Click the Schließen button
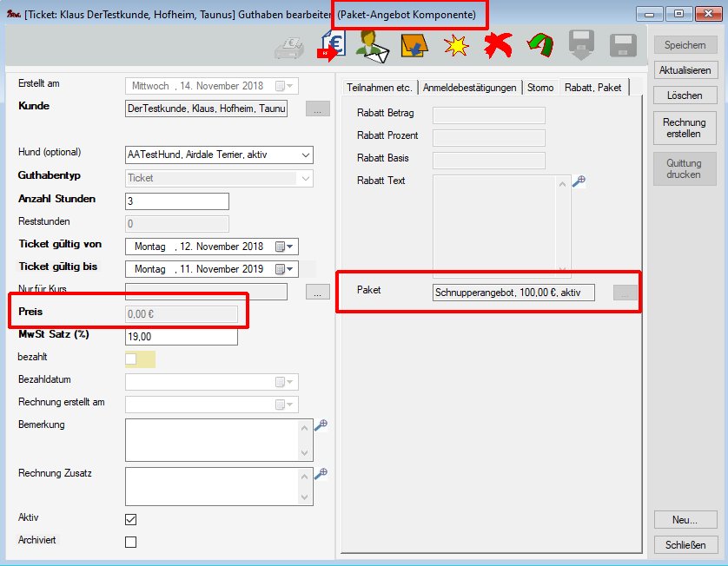The width and height of the screenshot is (728, 566). point(685,545)
